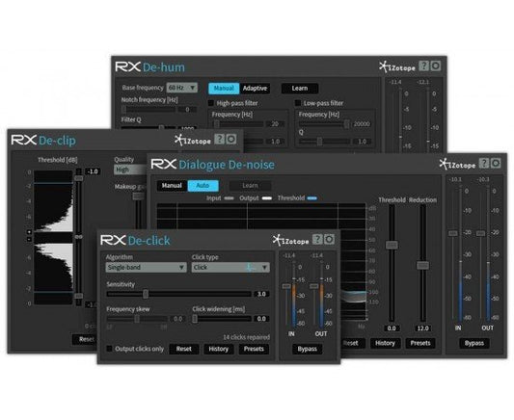This screenshot has width=514, height=420.
Task: Open History in Dialogue De-noise
Action: click(x=385, y=343)
